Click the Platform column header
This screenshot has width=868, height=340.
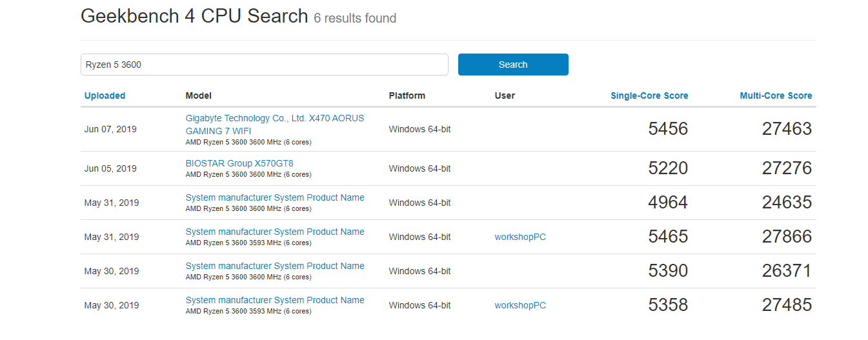pos(407,95)
